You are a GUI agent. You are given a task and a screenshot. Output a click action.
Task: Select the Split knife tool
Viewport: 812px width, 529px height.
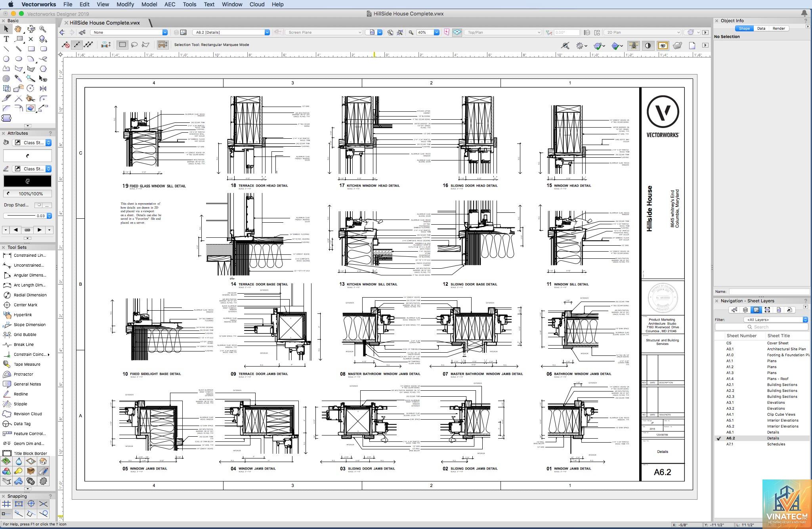pos(6,98)
